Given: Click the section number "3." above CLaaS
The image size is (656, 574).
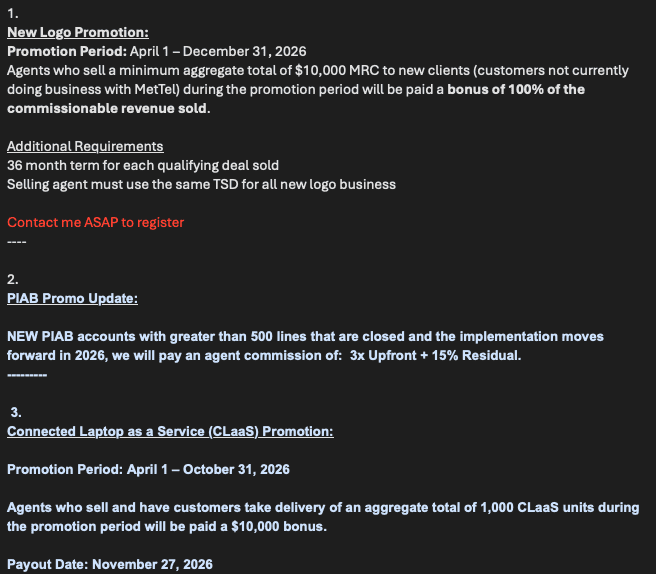Looking at the screenshot, I should point(16,412).
